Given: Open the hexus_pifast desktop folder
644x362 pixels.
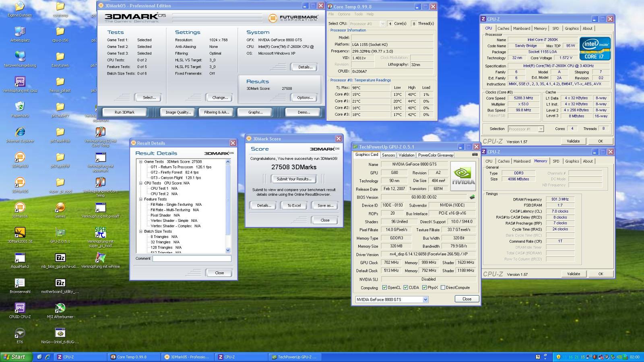Looking at the screenshot, I should [x=60, y=82].
